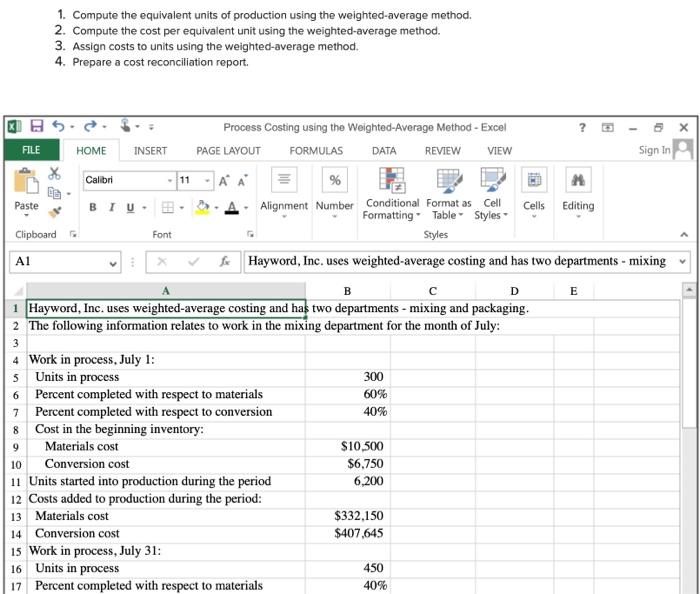Click the formula bar Cancel X icon
The width and height of the screenshot is (700, 594).
[162, 262]
